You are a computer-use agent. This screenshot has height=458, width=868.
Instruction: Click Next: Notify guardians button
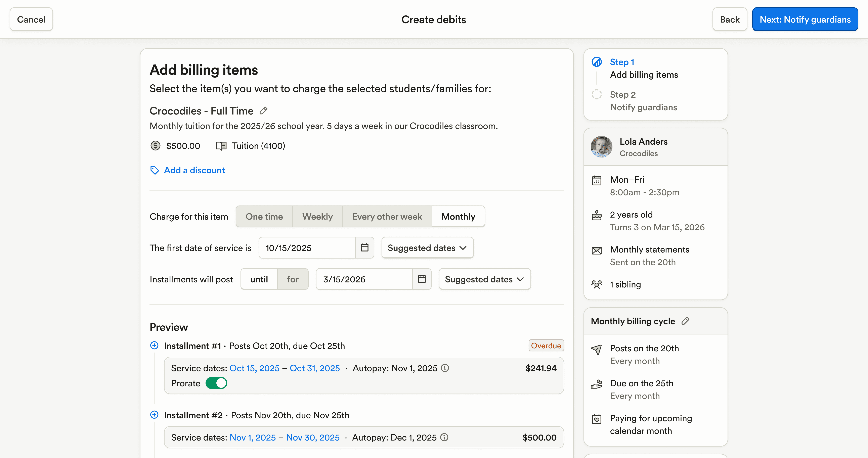805,19
